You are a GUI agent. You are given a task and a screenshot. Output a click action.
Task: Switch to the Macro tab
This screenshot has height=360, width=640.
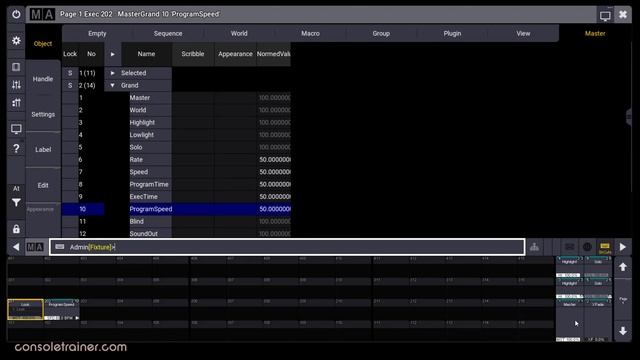coord(310,33)
